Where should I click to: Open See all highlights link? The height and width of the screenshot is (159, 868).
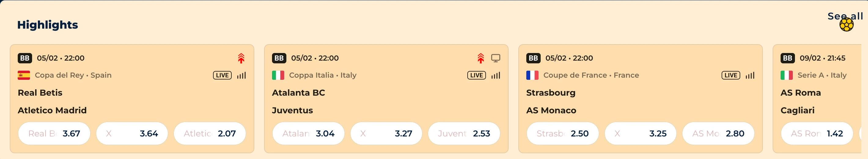[845, 16]
